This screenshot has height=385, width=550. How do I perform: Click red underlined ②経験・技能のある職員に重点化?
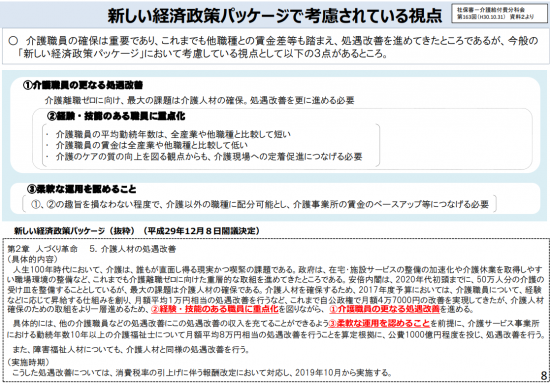click(x=215, y=309)
